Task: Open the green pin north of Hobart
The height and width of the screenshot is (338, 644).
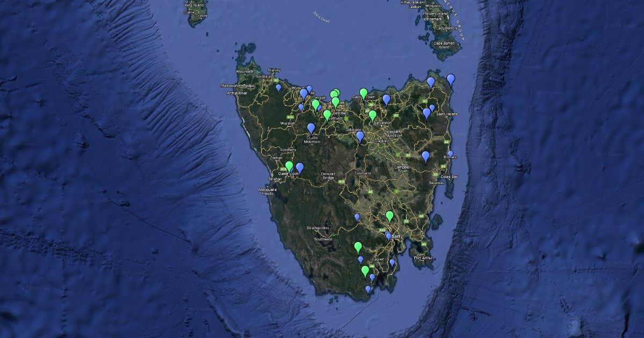Action: (390, 217)
